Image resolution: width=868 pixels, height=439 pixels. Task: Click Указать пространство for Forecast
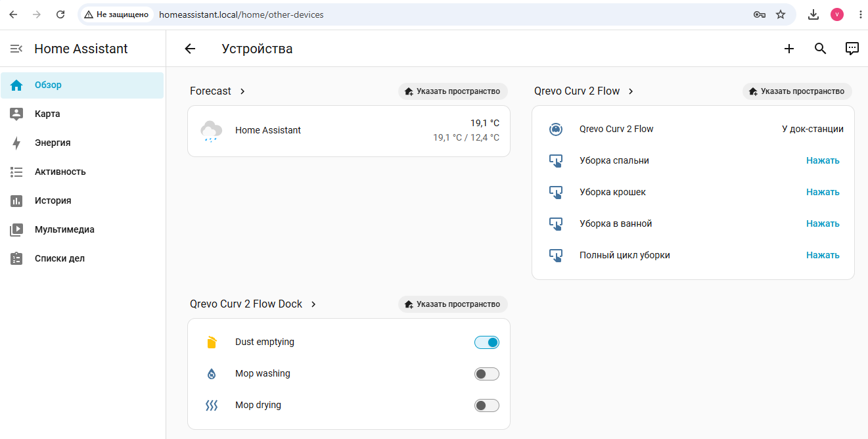pos(453,91)
